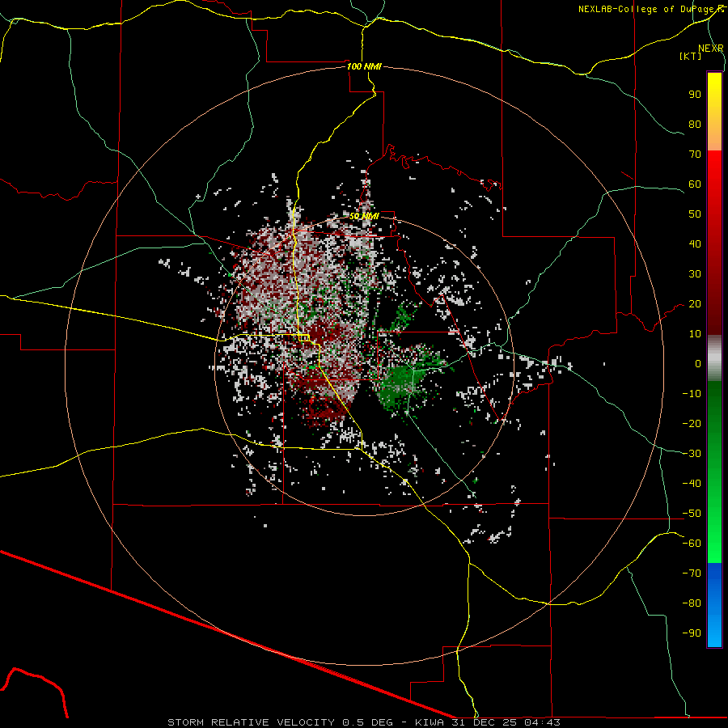Screen dimensions: 728x728
Task: Click the -60 value on the velocity scale
Action: (692, 544)
